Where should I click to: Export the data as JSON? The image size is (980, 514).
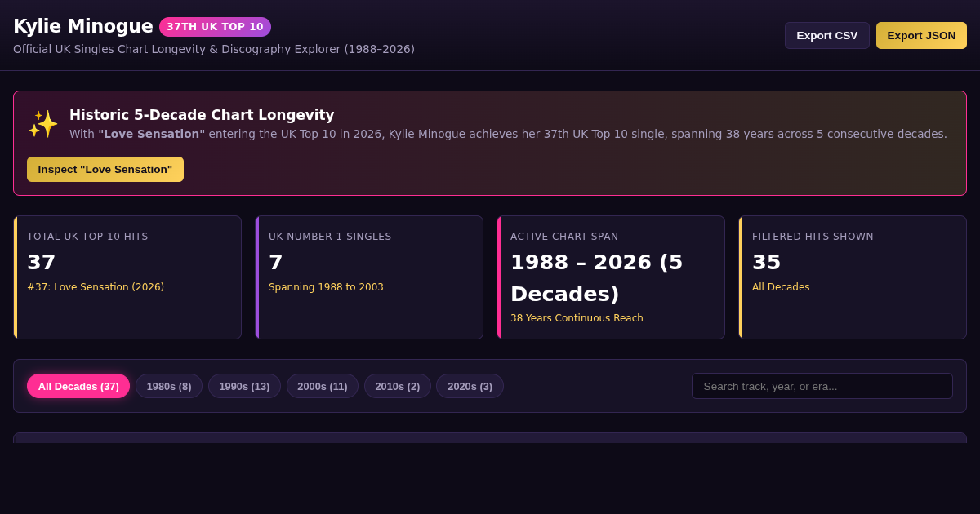(921, 35)
